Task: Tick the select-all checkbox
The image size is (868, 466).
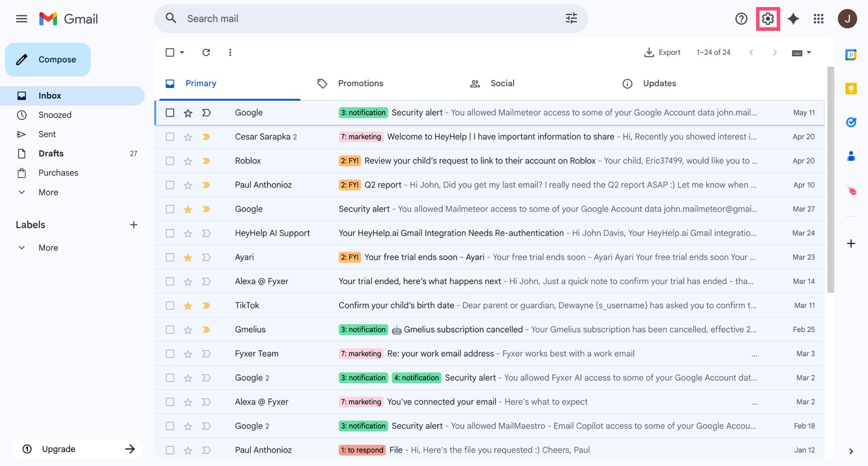Action: [170, 52]
